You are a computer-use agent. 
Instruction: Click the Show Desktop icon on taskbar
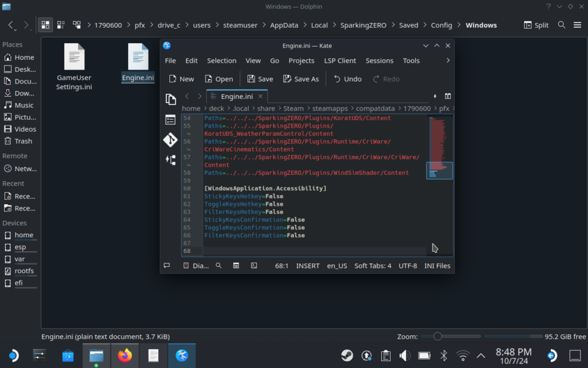[x=575, y=355]
